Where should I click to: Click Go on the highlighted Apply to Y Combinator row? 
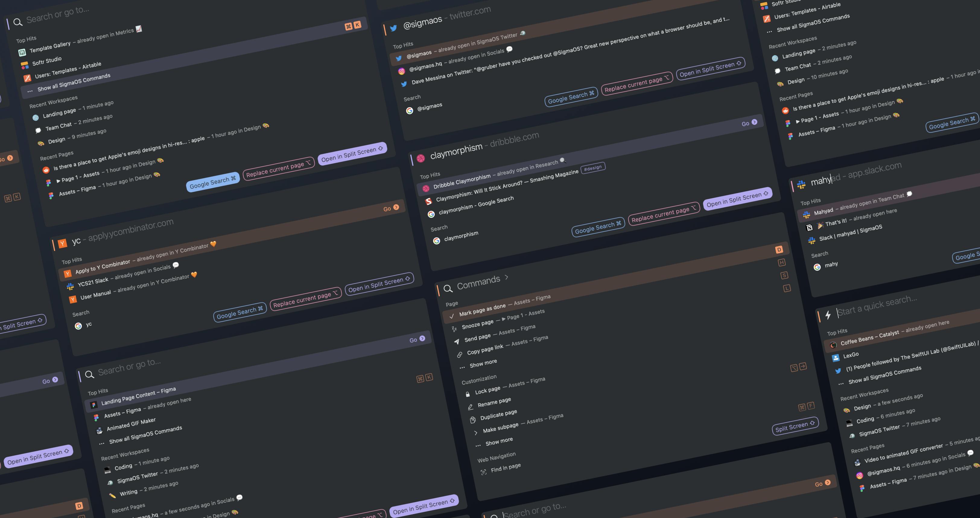(x=391, y=208)
